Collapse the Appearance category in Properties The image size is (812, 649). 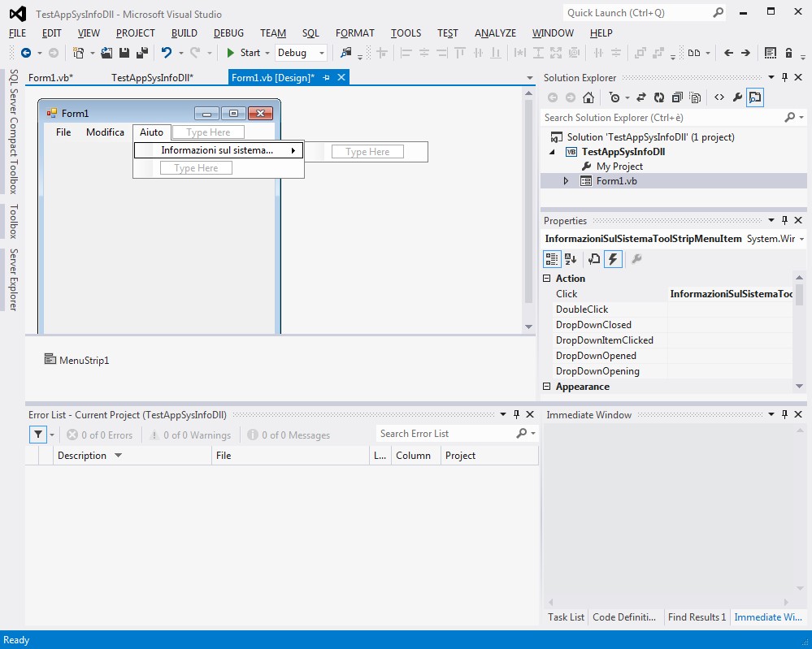[x=546, y=387]
